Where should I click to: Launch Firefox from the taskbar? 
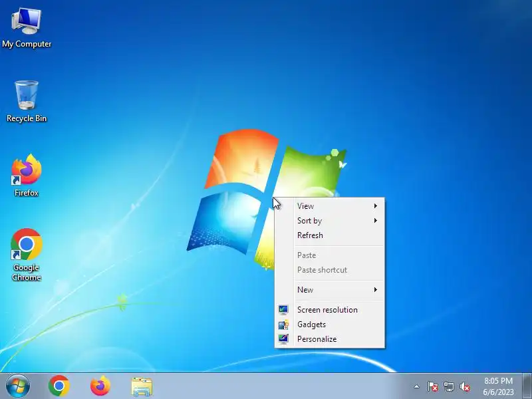click(100, 386)
